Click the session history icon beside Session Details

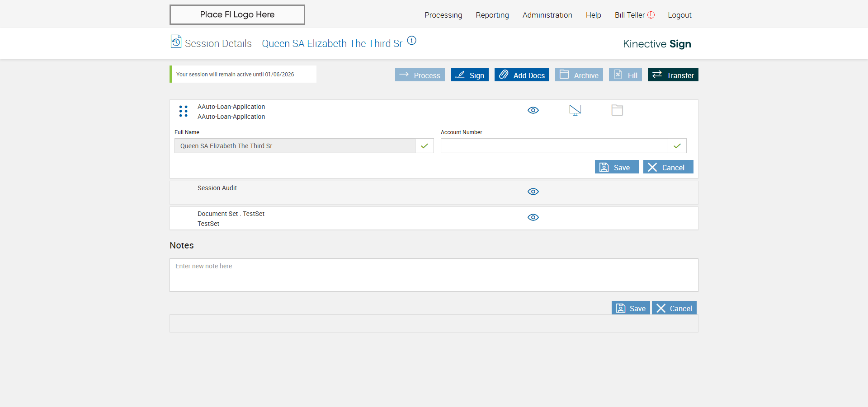[x=176, y=42]
